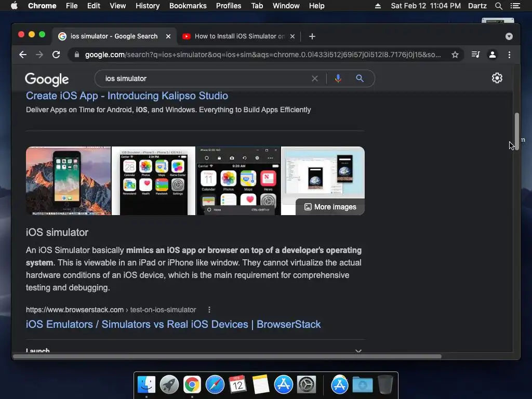532x399 pixels.
Task: Open the Profiles menu
Action: (229, 6)
